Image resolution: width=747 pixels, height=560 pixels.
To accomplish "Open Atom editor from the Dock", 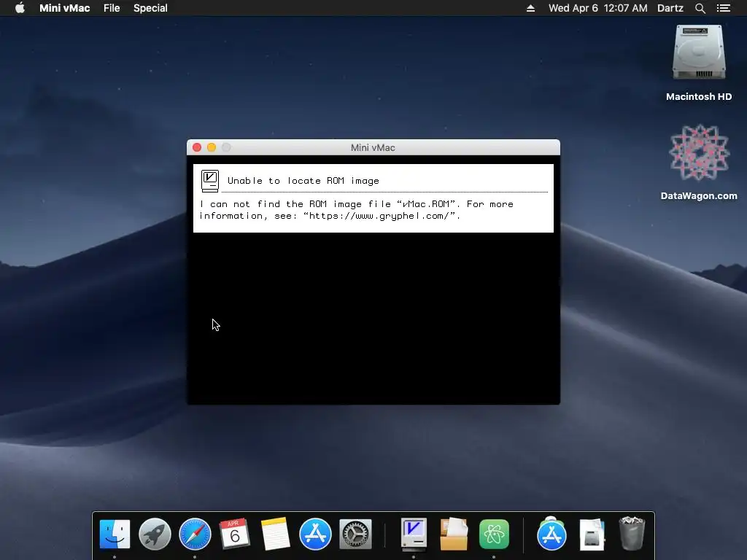I will [494, 534].
